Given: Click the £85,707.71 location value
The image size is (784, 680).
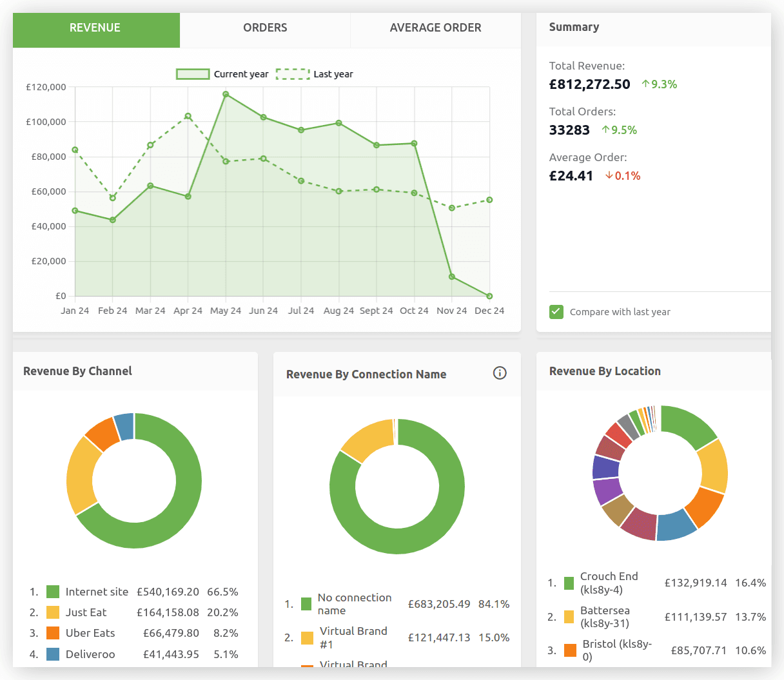Looking at the screenshot, I should 699,650.
